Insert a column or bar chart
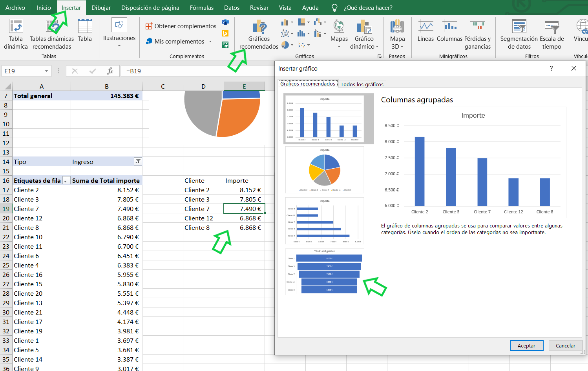This screenshot has height=371, width=588. [287, 22]
